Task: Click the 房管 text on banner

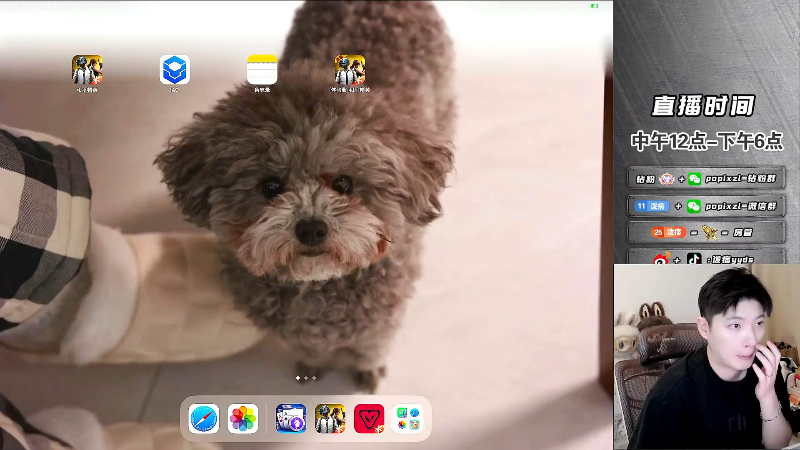Action: pyautogui.click(x=742, y=233)
